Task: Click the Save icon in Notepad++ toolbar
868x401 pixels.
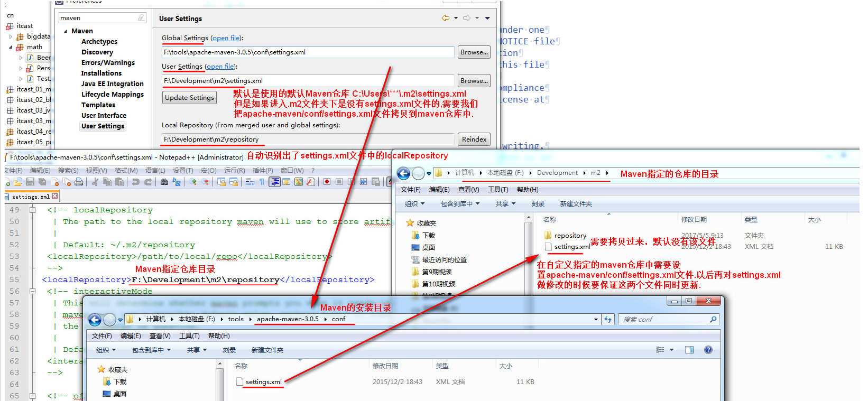Action: coord(30,182)
